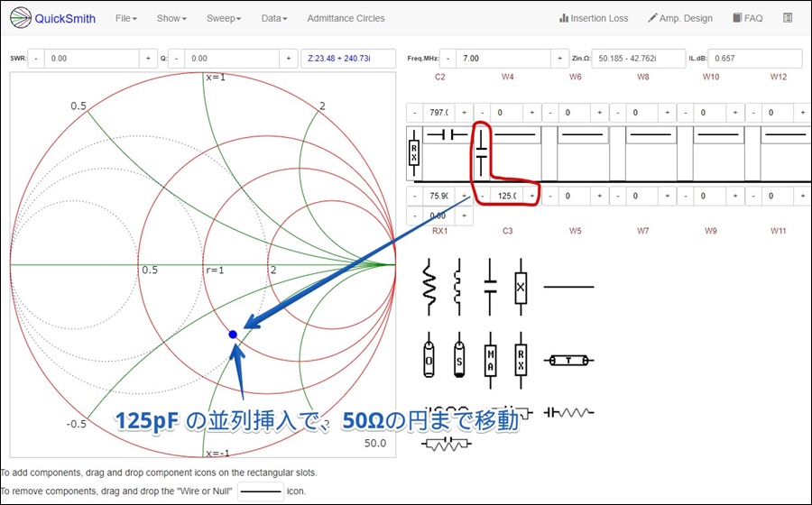
Task: Decrease the frequency in MHz
Action: point(448,59)
